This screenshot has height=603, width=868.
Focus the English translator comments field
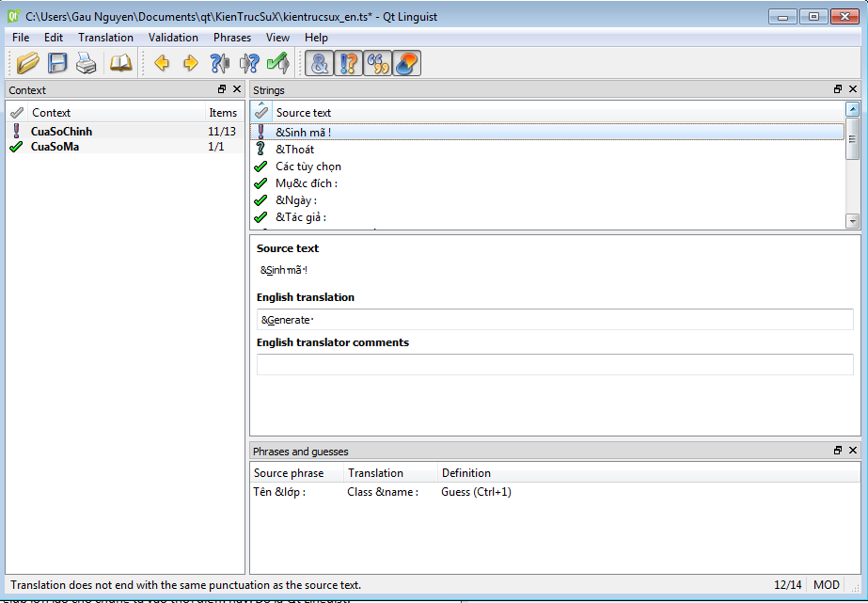[x=555, y=364]
